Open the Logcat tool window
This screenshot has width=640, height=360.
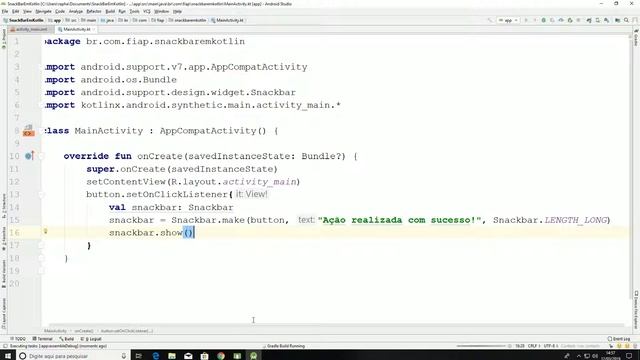[91, 339]
